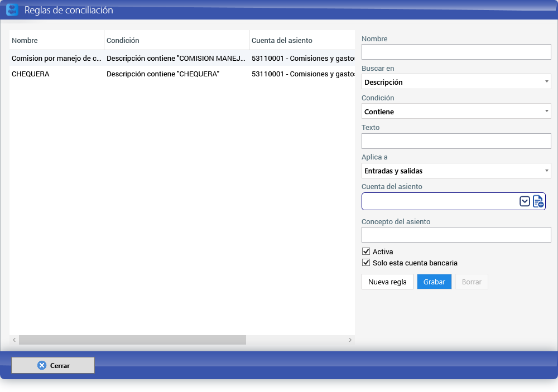Click the scroll right arrow
The image size is (558, 392).
350,340
